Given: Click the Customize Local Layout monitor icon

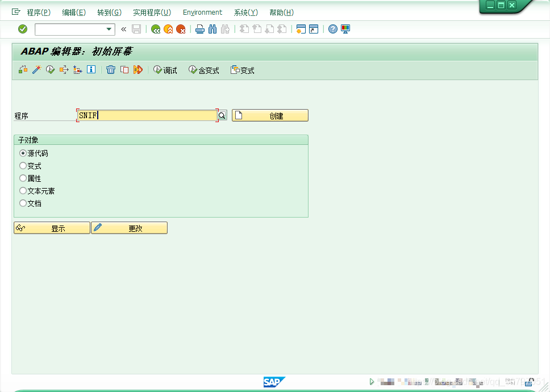Looking at the screenshot, I should (345, 29).
